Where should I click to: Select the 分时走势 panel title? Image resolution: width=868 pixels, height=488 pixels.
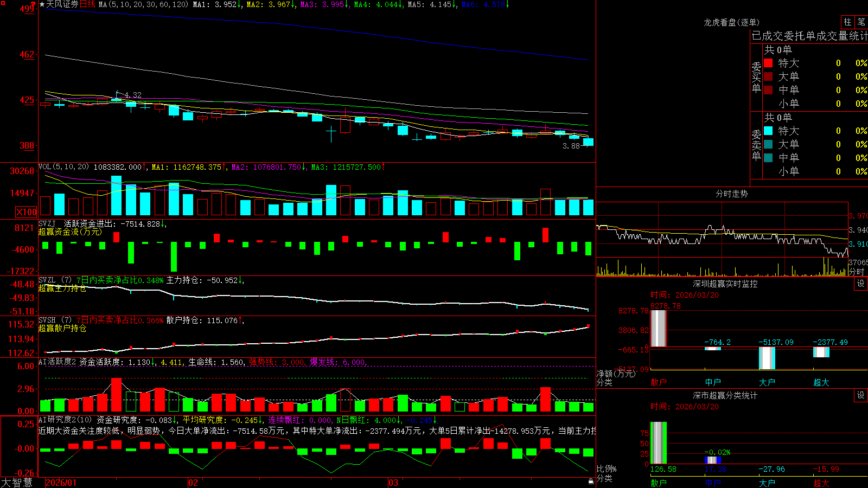731,194
